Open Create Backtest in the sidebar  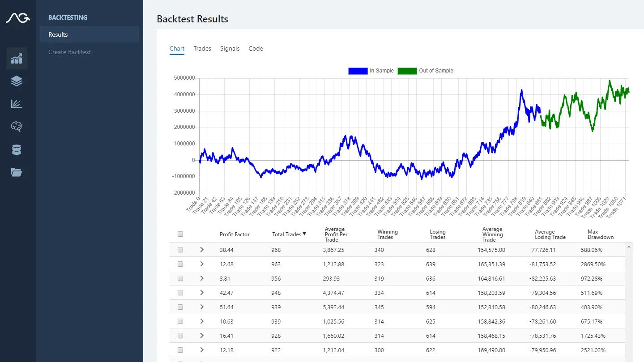[69, 52]
